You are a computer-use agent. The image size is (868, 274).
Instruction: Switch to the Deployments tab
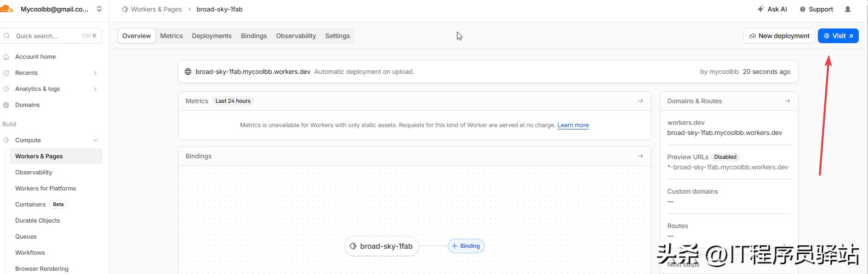pos(211,36)
